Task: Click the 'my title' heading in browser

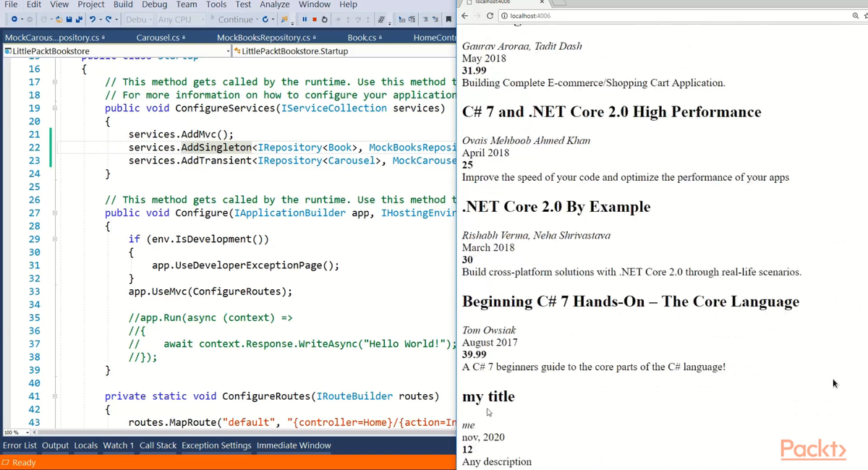Action: point(488,396)
